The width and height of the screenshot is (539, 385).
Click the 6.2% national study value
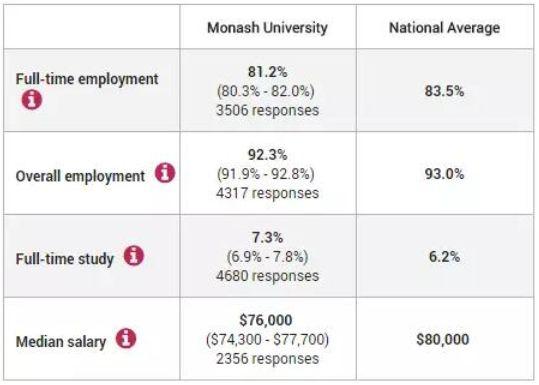coord(444,257)
